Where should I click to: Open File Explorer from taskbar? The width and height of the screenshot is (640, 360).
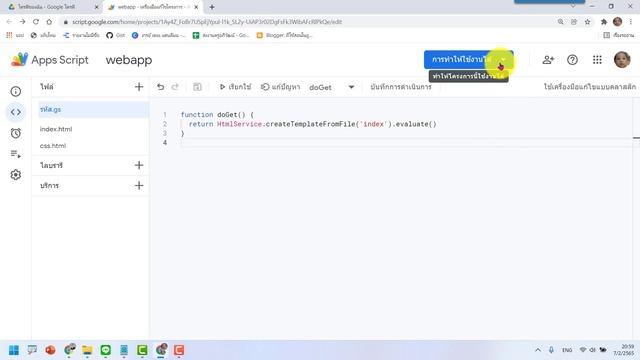(87, 350)
